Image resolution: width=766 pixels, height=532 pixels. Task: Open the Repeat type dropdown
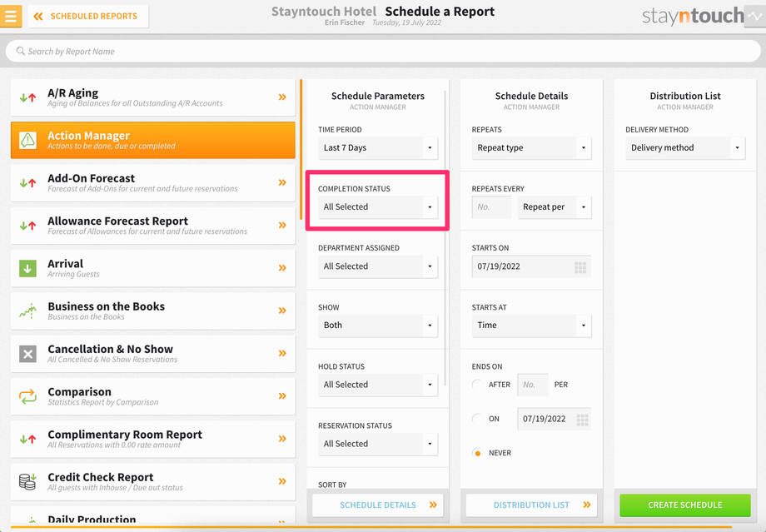coord(531,147)
